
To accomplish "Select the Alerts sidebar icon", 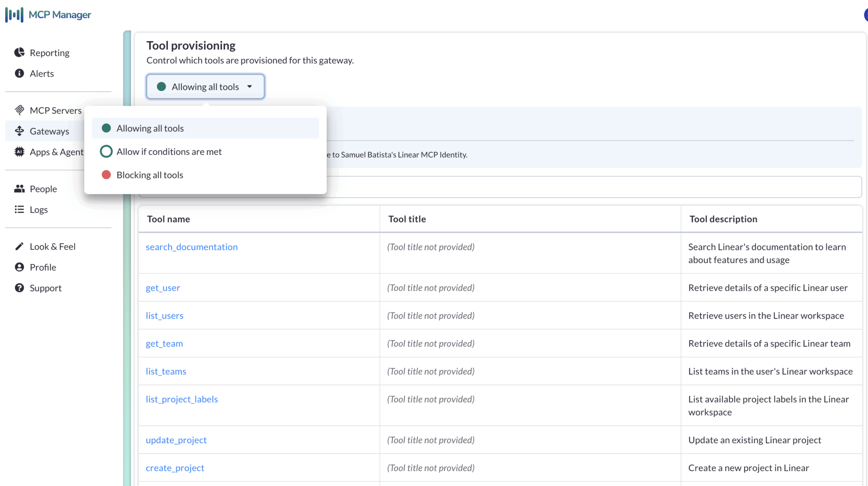I will pos(19,73).
